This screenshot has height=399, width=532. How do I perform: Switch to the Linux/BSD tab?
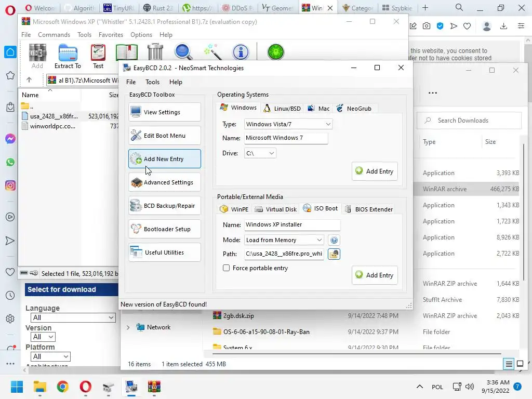point(282,108)
